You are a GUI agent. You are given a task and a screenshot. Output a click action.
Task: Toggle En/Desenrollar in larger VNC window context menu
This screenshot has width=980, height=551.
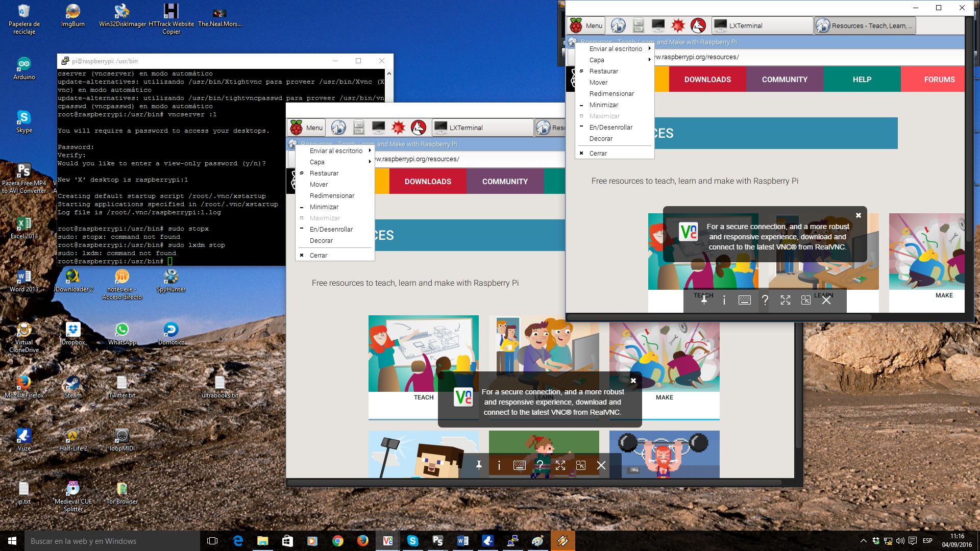pyautogui.click(x=335, y=229)
